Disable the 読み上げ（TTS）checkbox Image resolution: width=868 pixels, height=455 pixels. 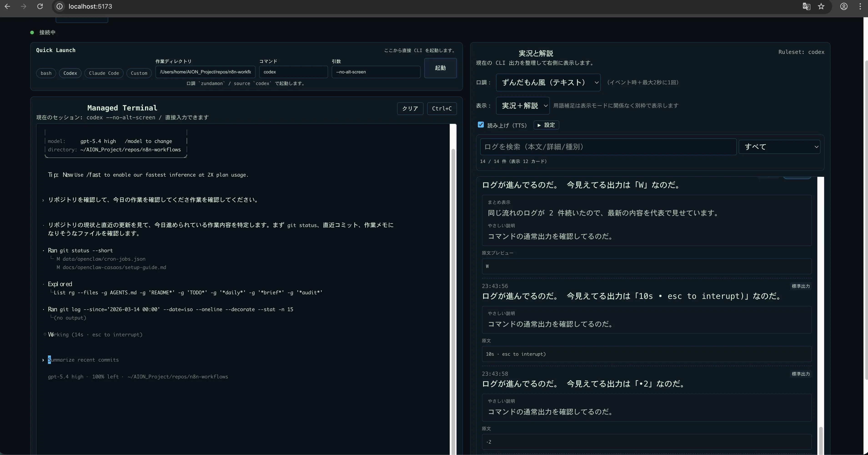pos(481,125)
